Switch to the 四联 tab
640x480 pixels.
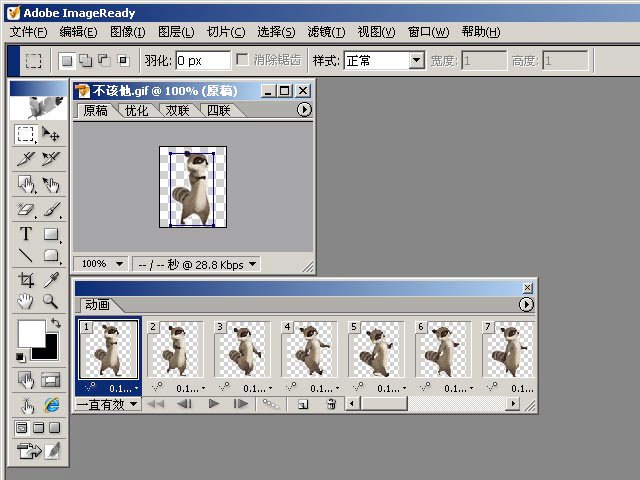click(219, 111)
